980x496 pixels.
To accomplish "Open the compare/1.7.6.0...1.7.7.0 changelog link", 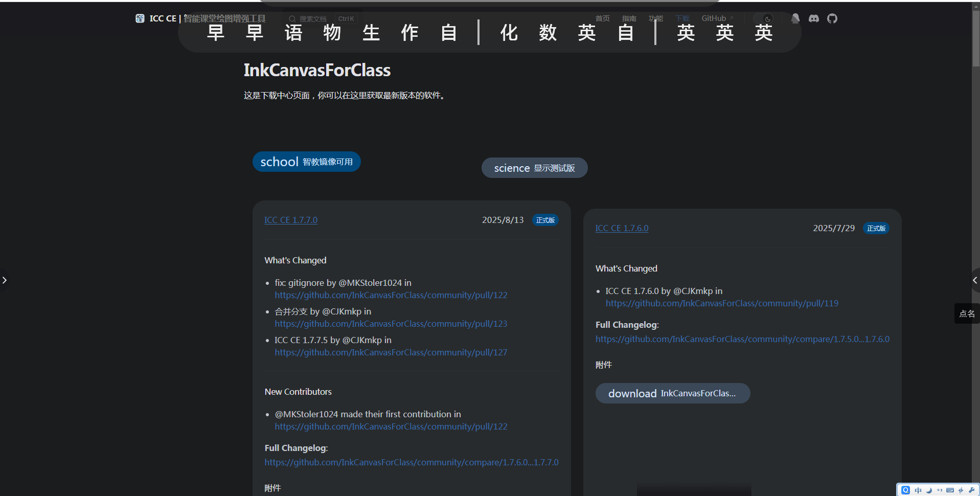I will point(412,462).
